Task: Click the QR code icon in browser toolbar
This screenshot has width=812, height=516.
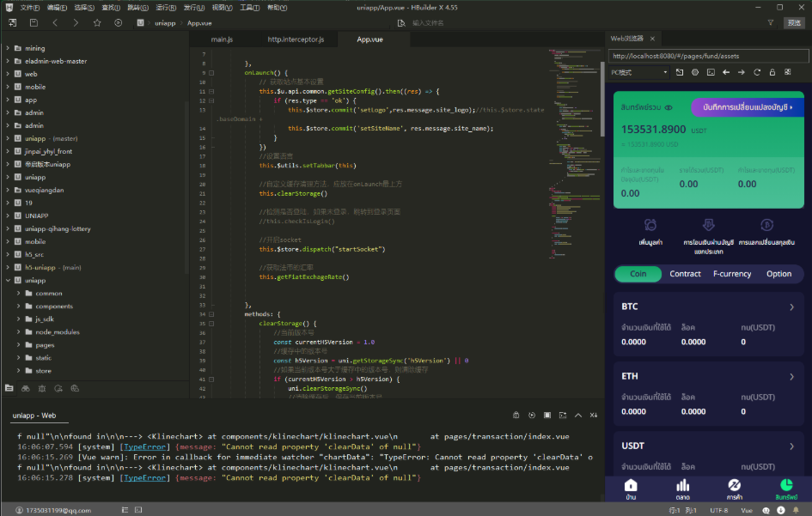Action: 788,72
